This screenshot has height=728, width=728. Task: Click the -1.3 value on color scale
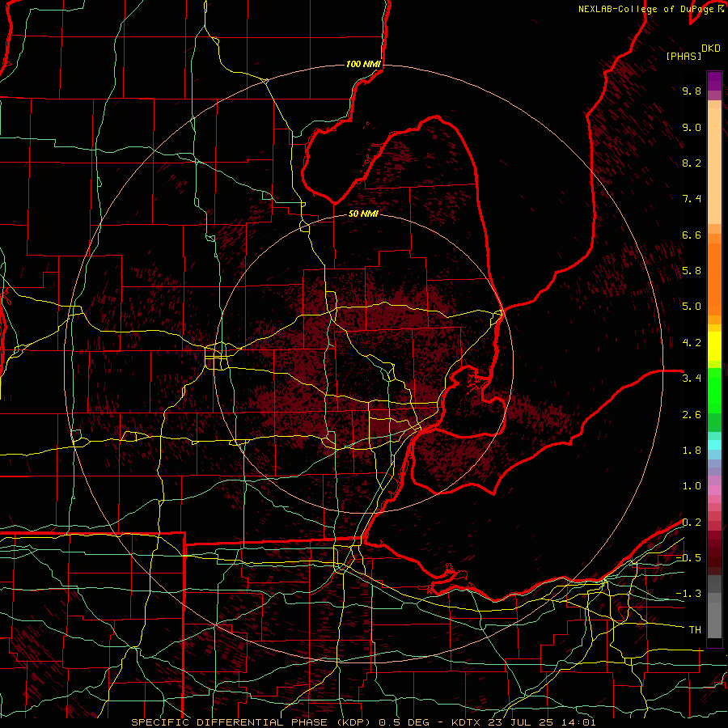(x=688, y=594)
